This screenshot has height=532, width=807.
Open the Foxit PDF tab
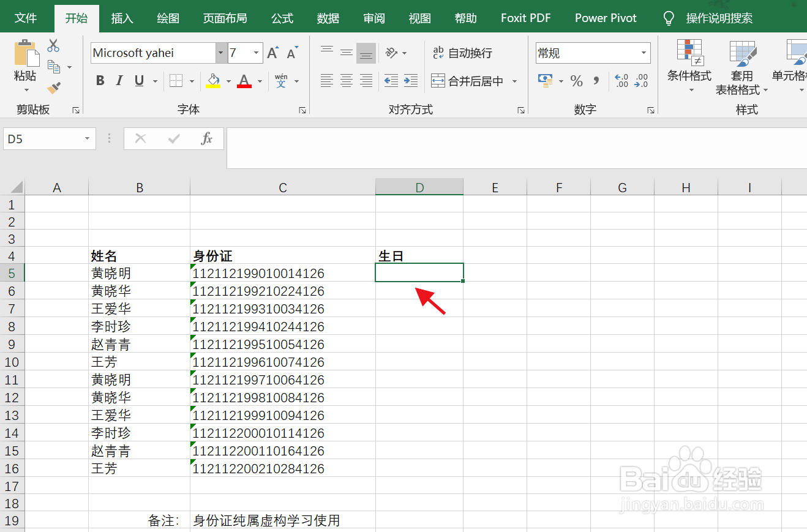point(525,18)
